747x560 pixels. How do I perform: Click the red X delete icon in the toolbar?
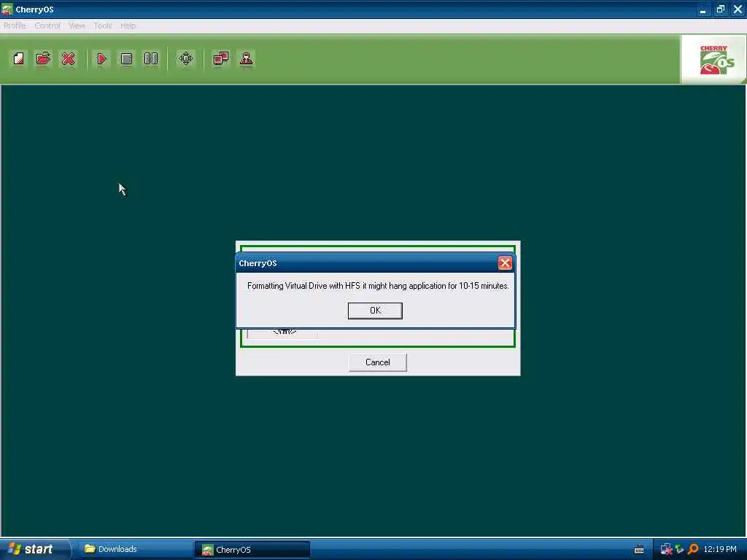[68, 58]
